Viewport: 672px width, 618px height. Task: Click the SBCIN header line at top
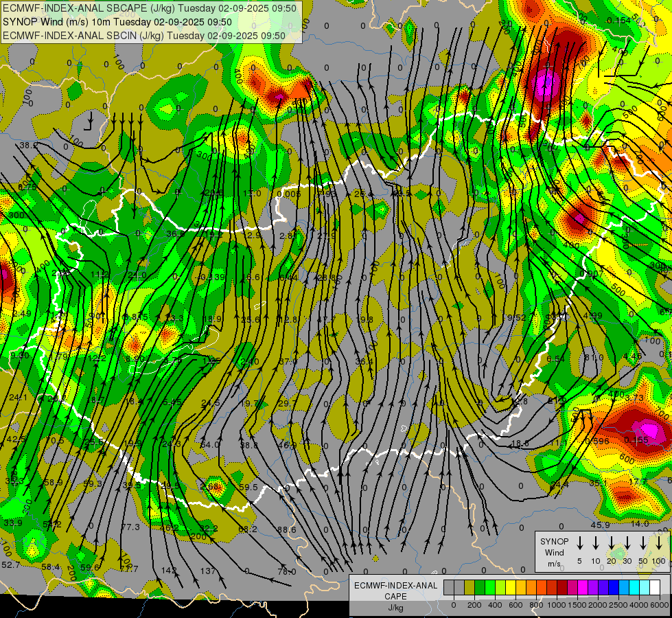[x=144, y=36]
